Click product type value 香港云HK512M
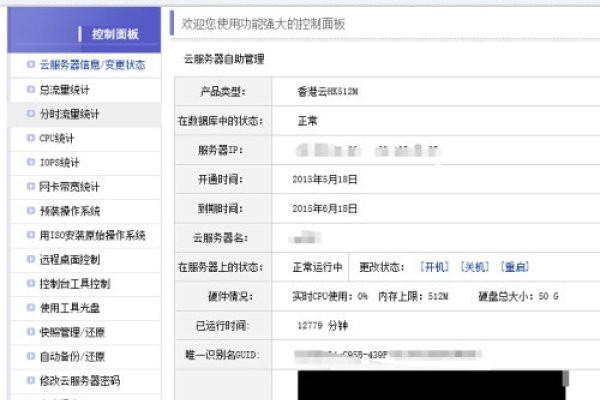Screen dimensions: 600x400 point(328,91)
